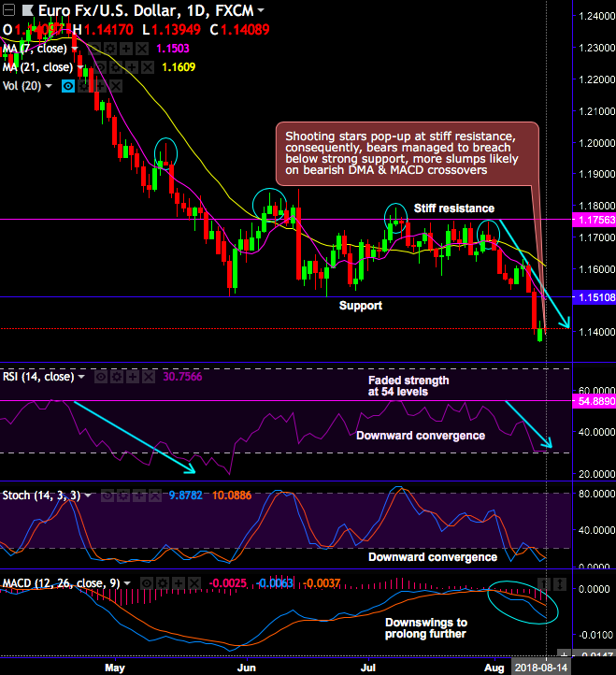Screen dimensions: 616x675
Task: Remove the Stoch indicator with X
Action: click(155, 495)
